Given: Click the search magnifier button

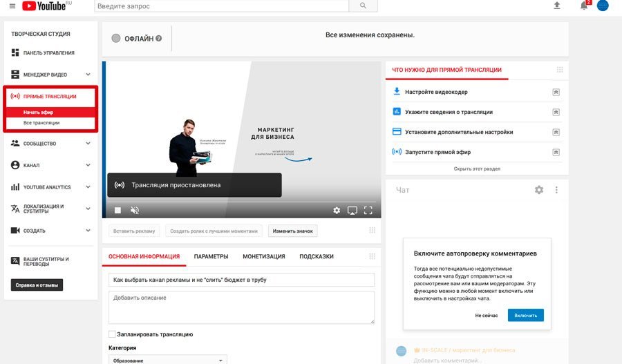Looking at the screenshot, I should tap(363, 6).
